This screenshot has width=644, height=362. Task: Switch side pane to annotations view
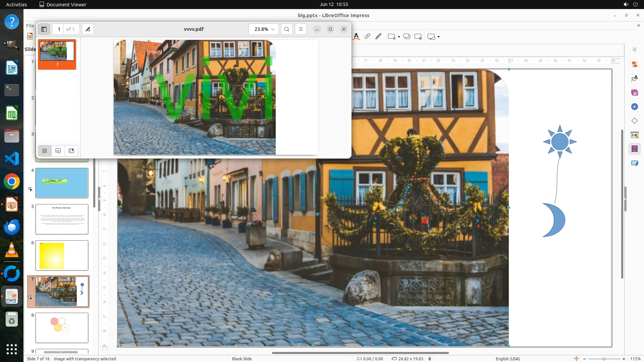click(58, 151)
